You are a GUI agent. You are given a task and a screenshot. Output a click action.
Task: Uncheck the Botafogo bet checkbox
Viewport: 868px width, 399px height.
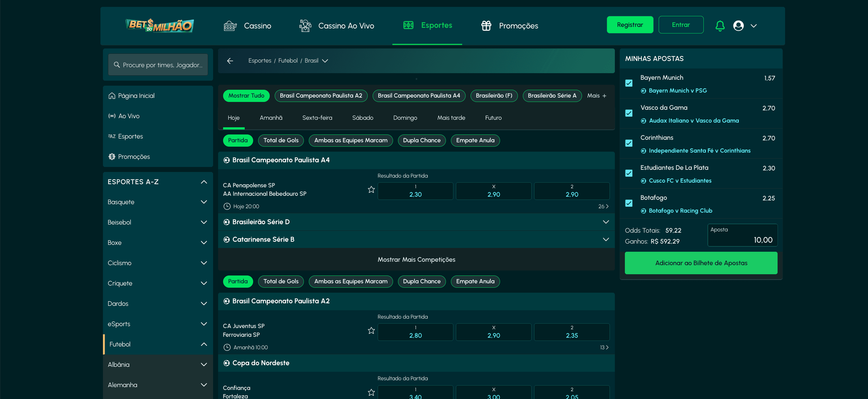click(628, 203)
